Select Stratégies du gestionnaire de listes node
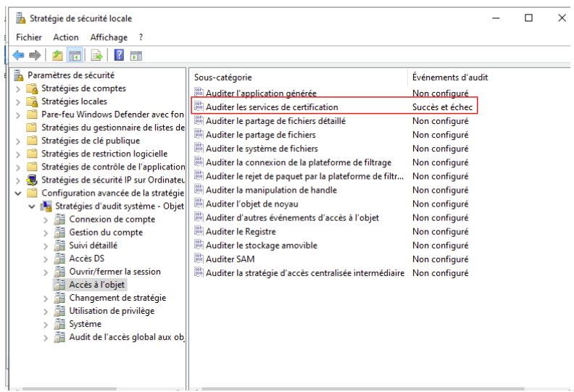Screen dimensions: 574x392 (x=113, y=128)
